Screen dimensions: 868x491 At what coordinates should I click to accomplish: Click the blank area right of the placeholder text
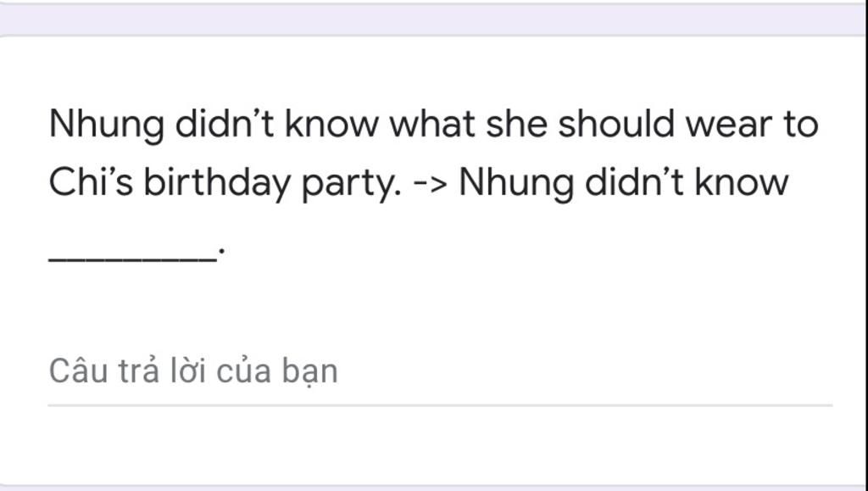(584, 372)
